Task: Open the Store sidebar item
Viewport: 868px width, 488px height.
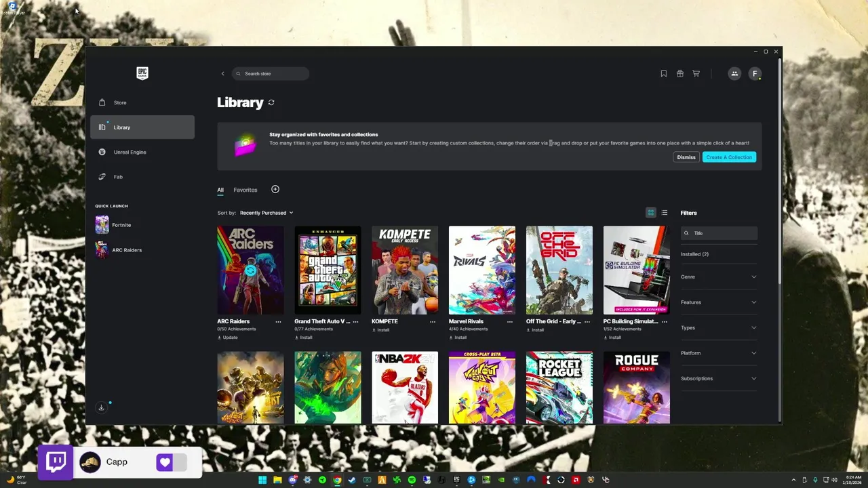Action: (142, 102)
